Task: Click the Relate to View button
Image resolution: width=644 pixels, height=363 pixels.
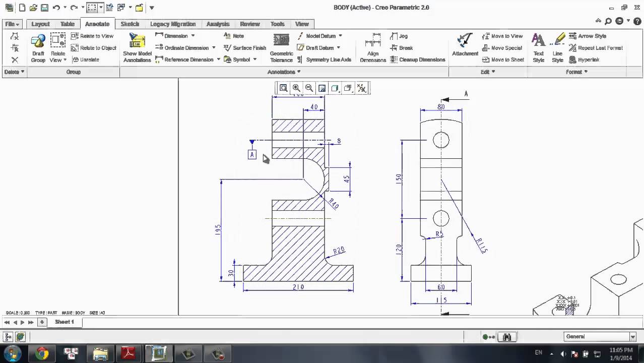Action: [x=92, y=36]
